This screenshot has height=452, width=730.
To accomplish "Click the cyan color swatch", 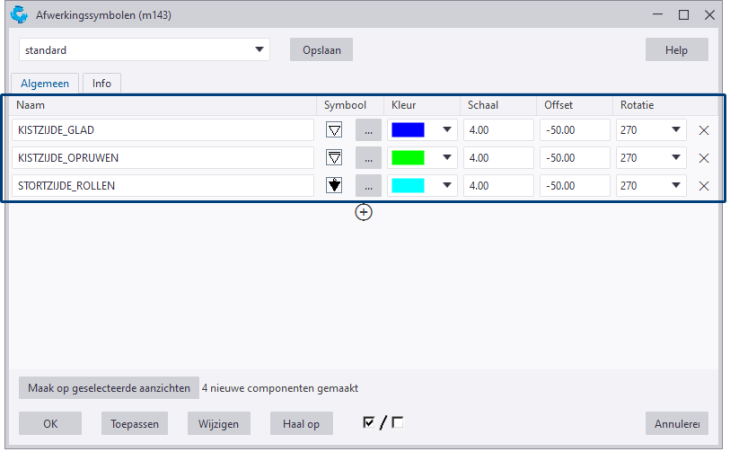I will click(x=408, y=186).
